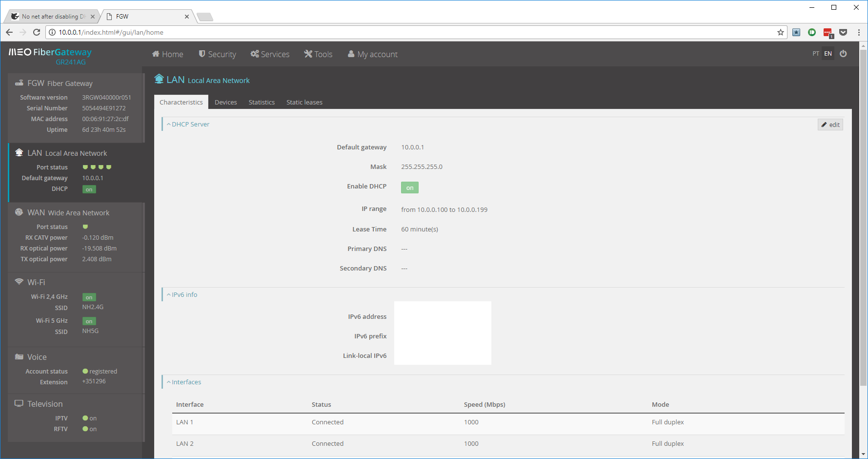Click the Home house icon in navbar

[x=156, y=54]
